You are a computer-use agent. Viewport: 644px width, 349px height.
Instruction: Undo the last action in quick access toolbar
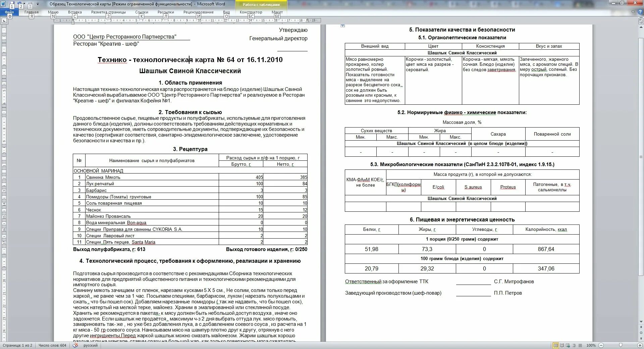click(x=21, y=4)
